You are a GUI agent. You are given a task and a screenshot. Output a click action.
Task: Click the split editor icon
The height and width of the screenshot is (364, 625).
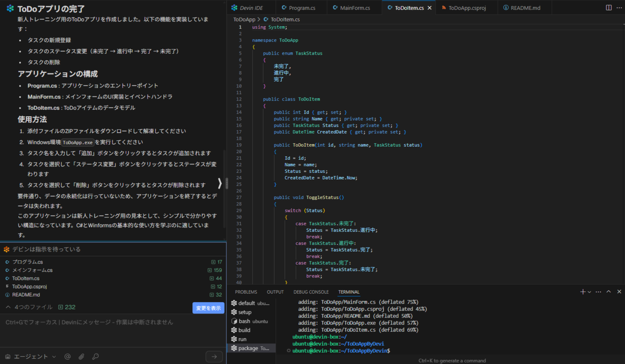click(x=609, y=8)
